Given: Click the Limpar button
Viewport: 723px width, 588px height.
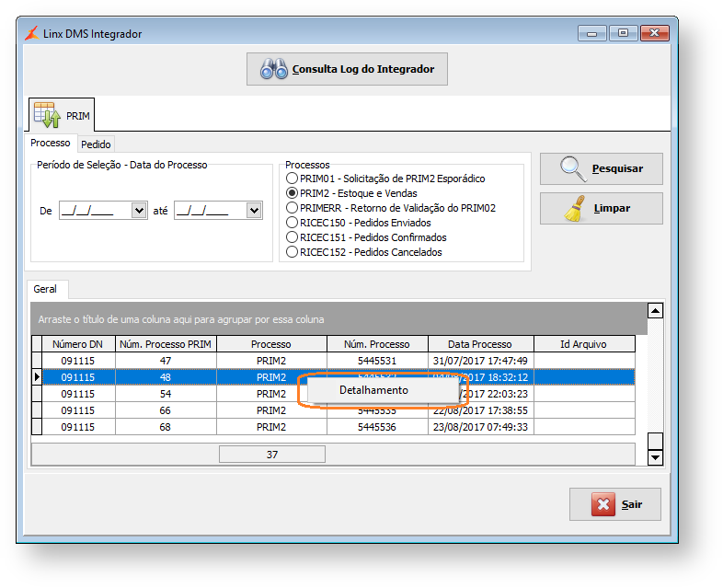Looking at the screenshot, I should point(602,209).
